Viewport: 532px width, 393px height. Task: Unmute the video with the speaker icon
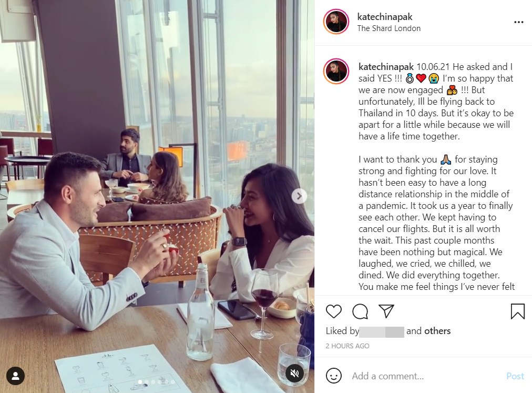click(x=294, y=374)
